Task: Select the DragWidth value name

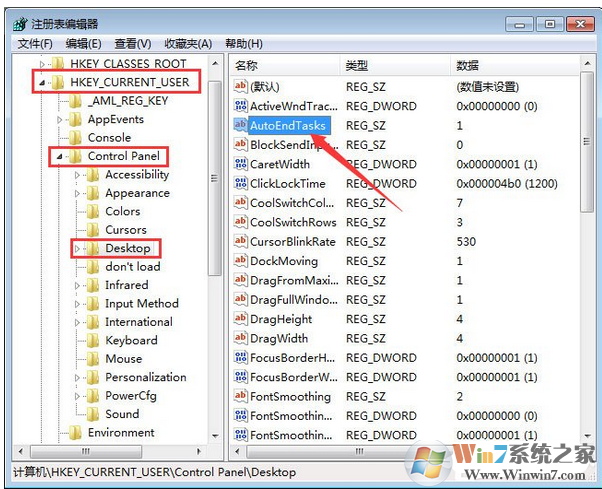Action: coord(279,339)
